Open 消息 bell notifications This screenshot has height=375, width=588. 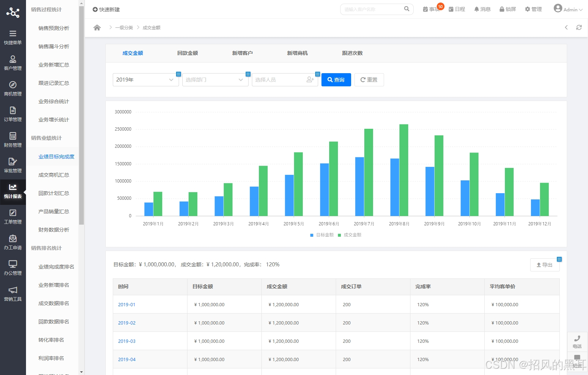pos(482,9)
